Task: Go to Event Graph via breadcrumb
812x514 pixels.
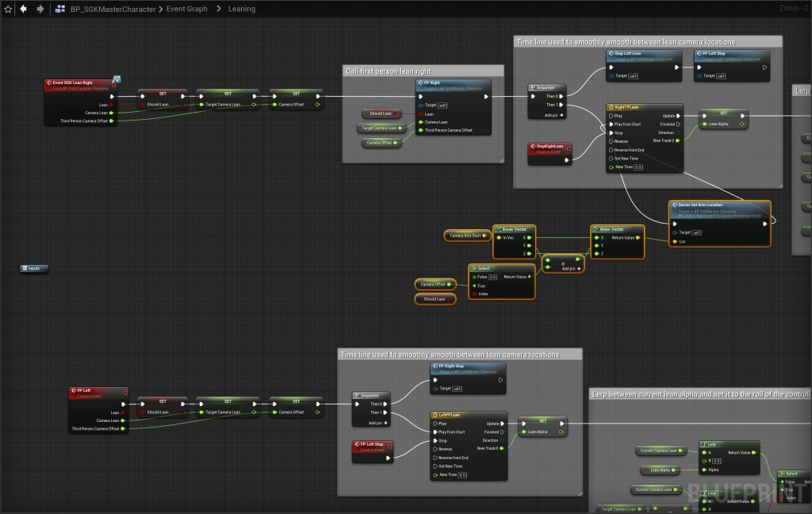Action: click(x=187, y=9)
